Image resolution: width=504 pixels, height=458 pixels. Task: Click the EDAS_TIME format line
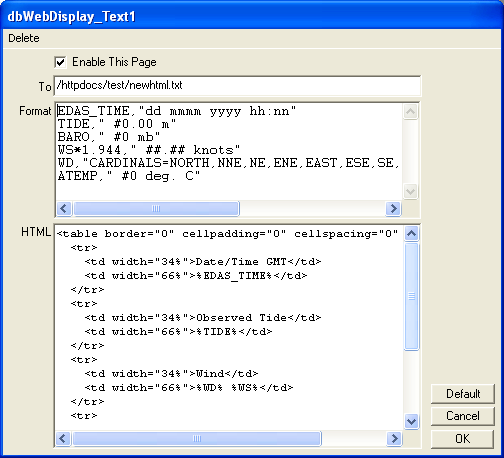coord(177,111)
